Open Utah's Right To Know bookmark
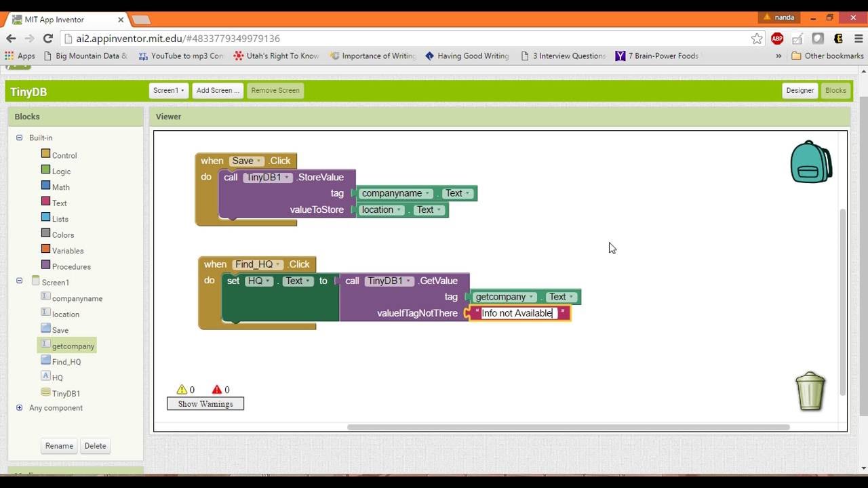This screenshot has width=868, height=488. click(x=276, y=56)
